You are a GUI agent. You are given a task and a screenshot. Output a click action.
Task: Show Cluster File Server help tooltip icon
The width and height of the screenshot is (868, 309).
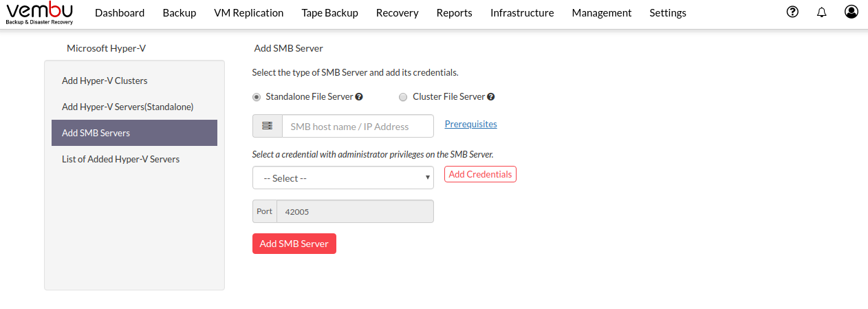pos(491,97)
